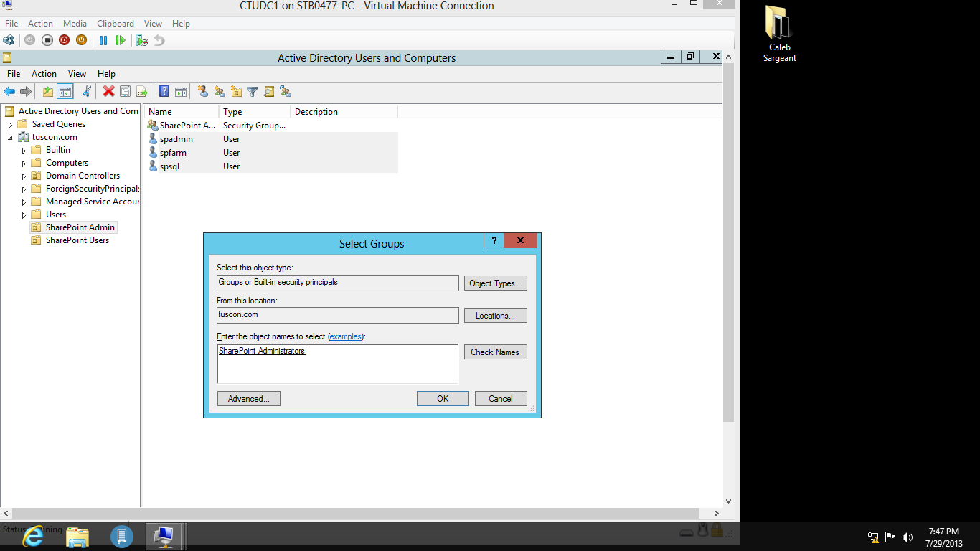Open the examples link in Select Groups

click(345, 336)
